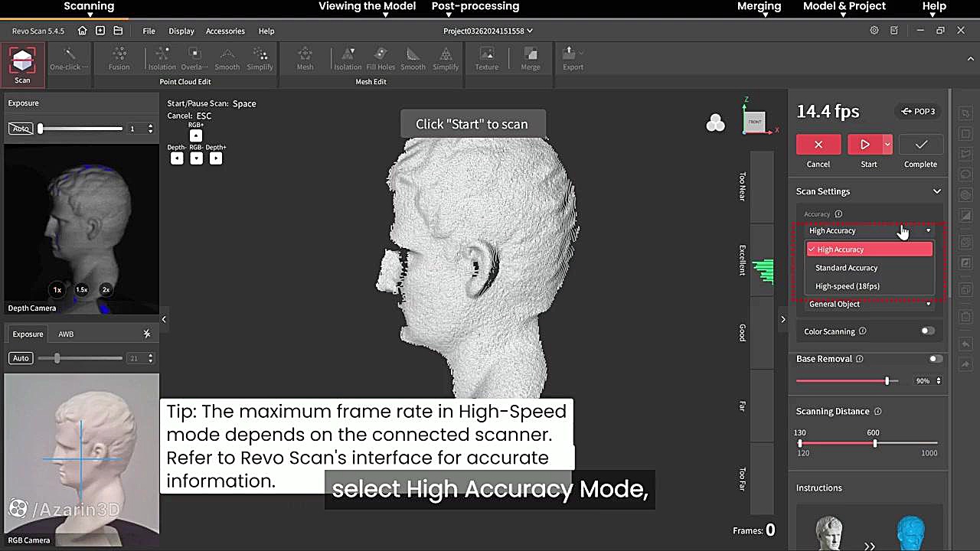Click the Mesh tool icon
This screenshot has width=980, height=551.
tap(305, 59)
